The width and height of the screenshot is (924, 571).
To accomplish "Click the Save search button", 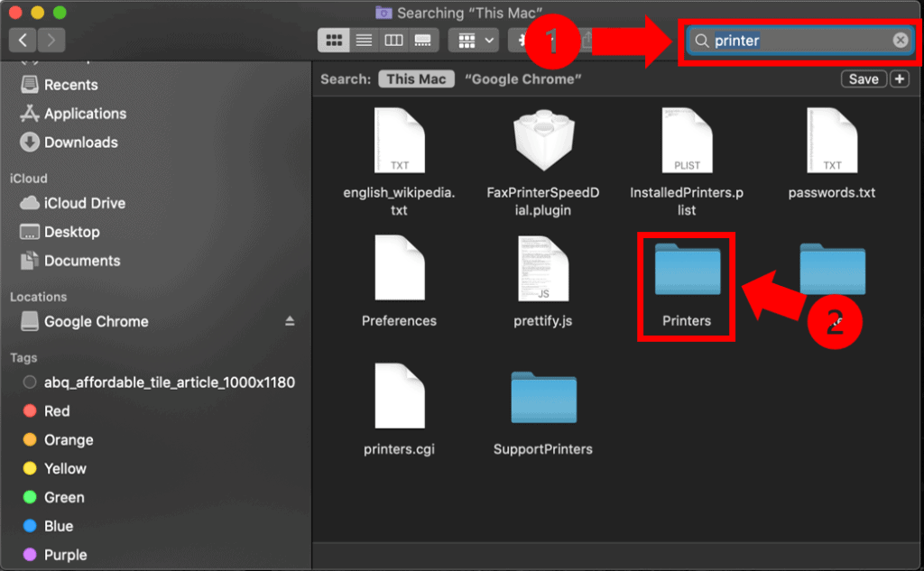I will pyautogui.click(x=863, y=78).
